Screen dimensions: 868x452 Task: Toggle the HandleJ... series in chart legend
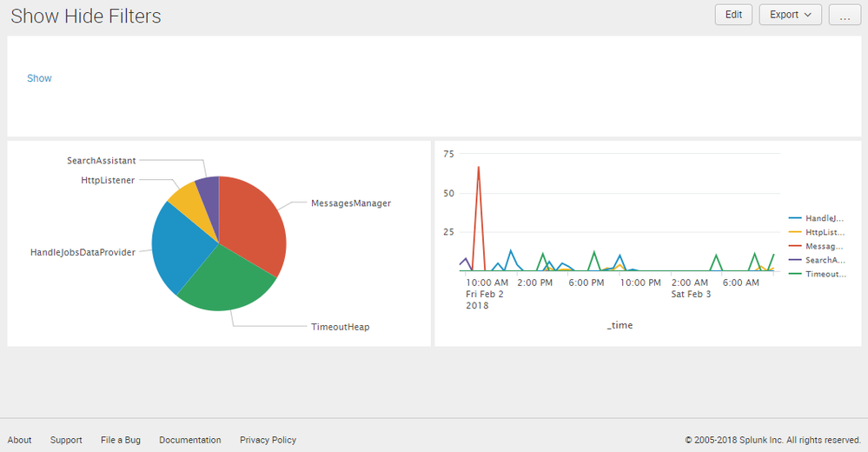tap(824, 218)
